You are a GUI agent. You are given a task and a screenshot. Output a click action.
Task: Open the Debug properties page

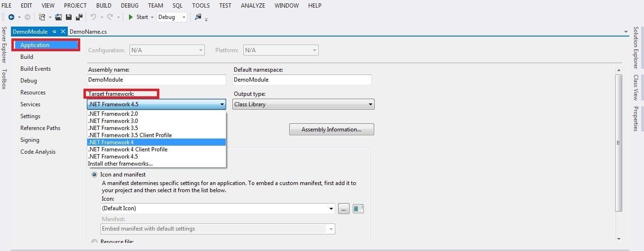pos(28,81)
